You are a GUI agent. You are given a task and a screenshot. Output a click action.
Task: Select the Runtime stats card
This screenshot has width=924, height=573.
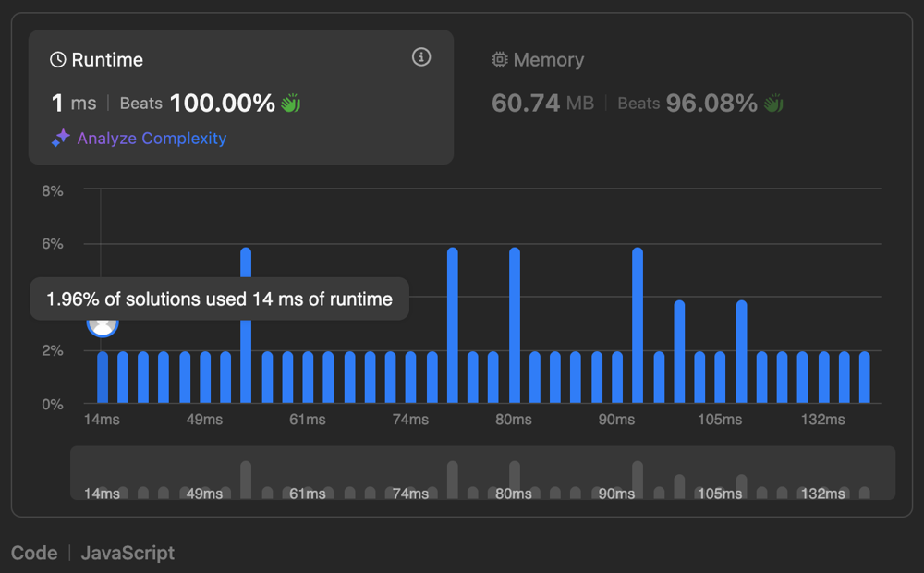(x=240, y=97)
